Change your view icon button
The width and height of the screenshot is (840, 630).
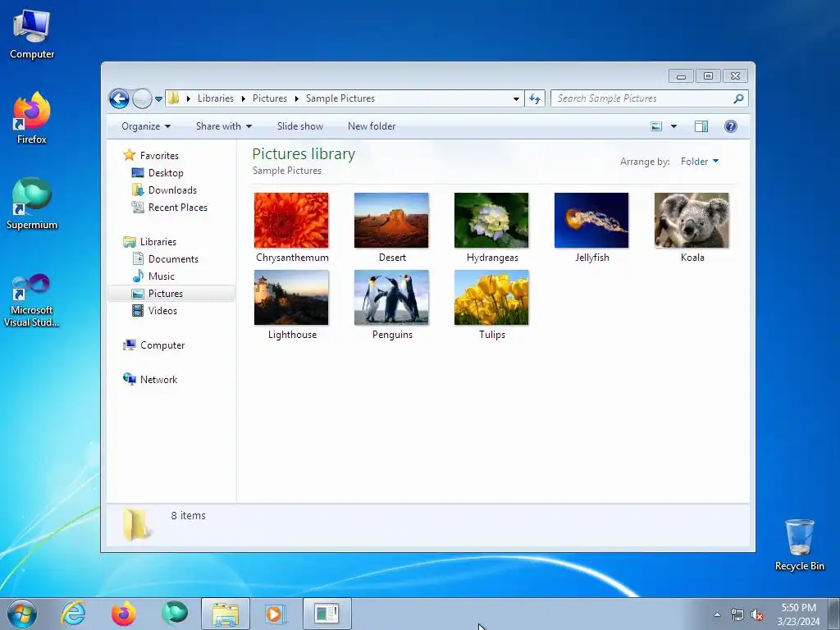(x=656, y=126)
